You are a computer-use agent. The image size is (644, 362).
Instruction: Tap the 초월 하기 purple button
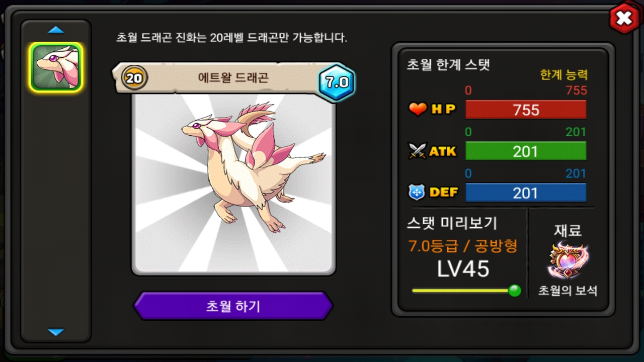pyautogui.click(x=233, y=306)
